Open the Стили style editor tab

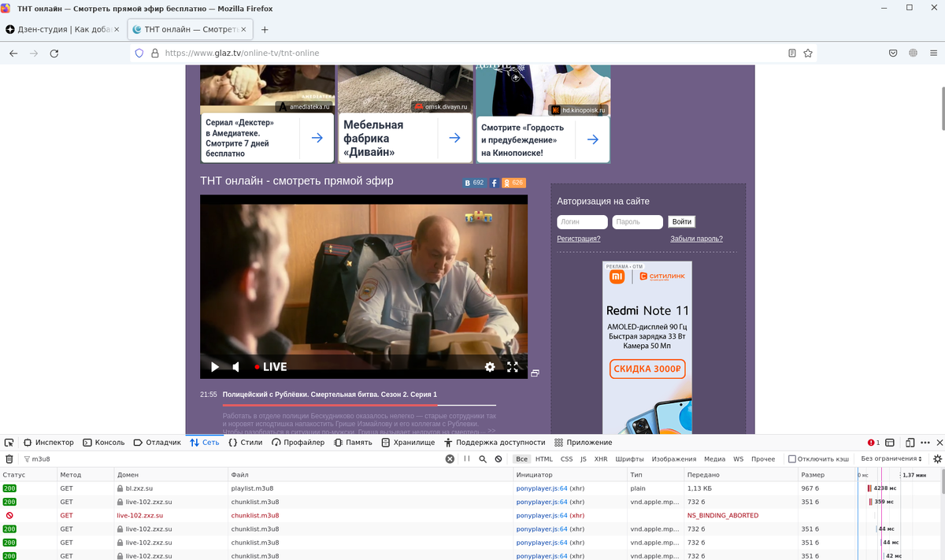click(246, 443)
